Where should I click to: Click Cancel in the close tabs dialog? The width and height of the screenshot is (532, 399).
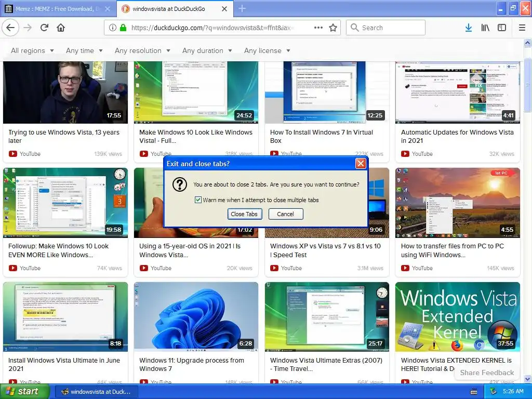[285, 214]
